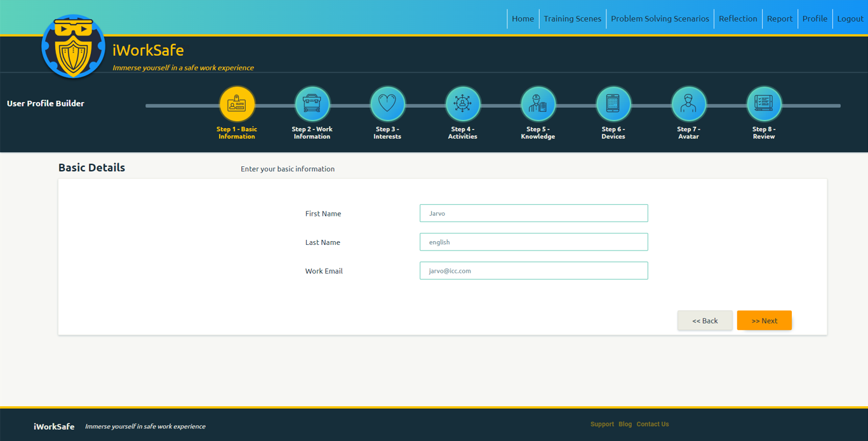The height and width of the screenshot is (441, 868).
Task: Open the Support footer link
Action: (602, 425)
